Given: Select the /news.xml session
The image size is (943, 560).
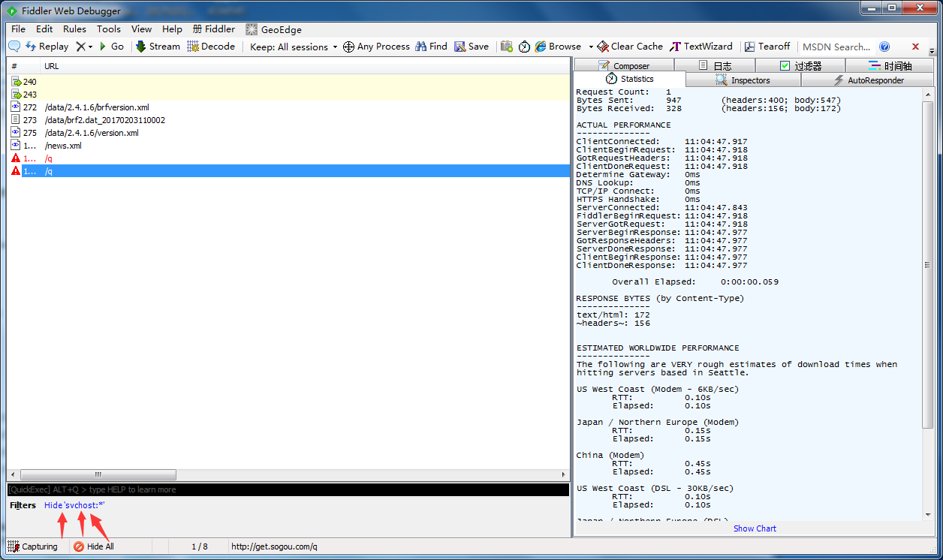Looking at the screenshot, I should pos(288,145).
